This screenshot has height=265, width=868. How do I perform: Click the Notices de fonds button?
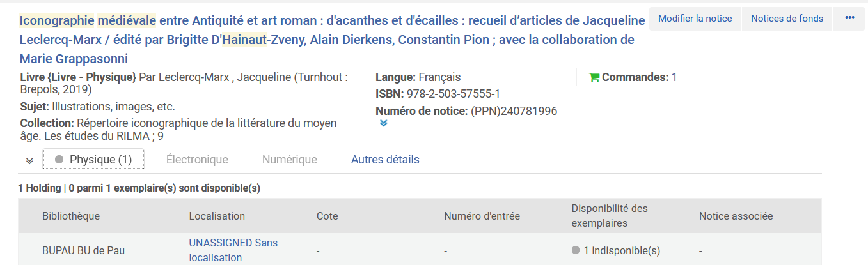coord(787,19)
